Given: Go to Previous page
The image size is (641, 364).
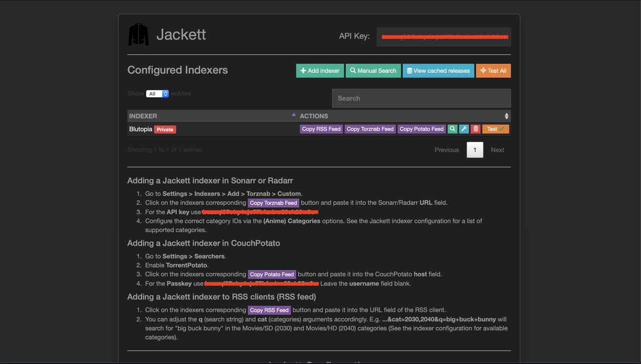Looking at the screenshot, I should pyautogui.click(x=447, y=150).
